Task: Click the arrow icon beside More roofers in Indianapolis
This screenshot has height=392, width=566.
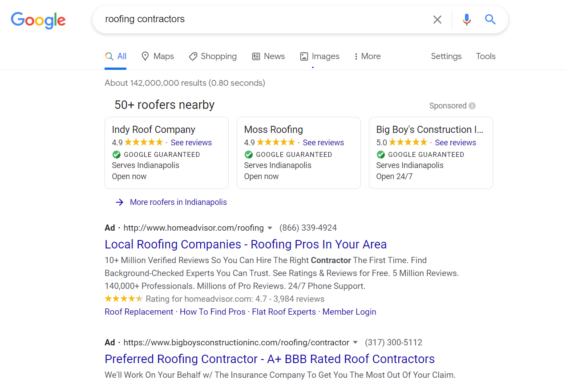Action: (119, 202)
